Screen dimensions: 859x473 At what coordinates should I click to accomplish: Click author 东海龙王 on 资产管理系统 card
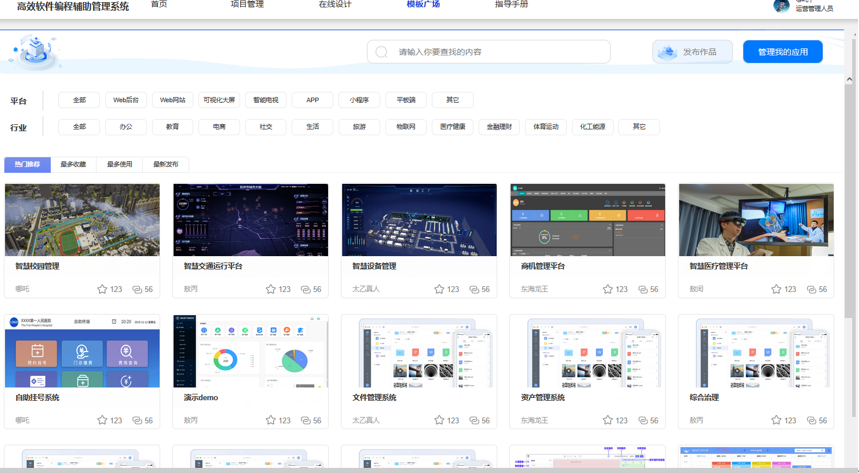[x=534, y=420]
